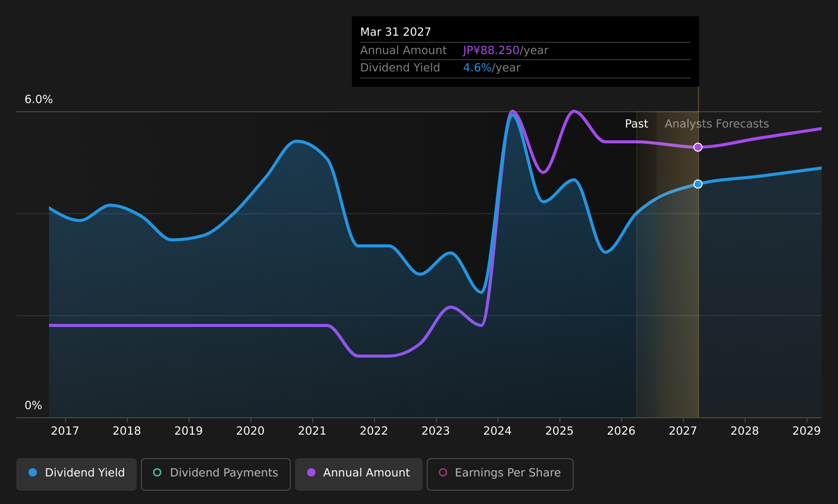Click the 2027 x-axis label

[x=683, y=431]
